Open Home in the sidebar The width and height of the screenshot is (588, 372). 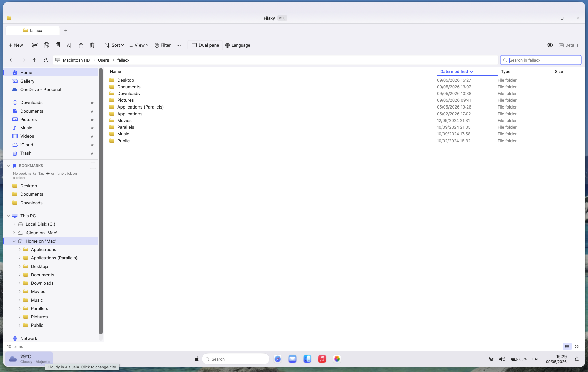[x=51, y=72]
